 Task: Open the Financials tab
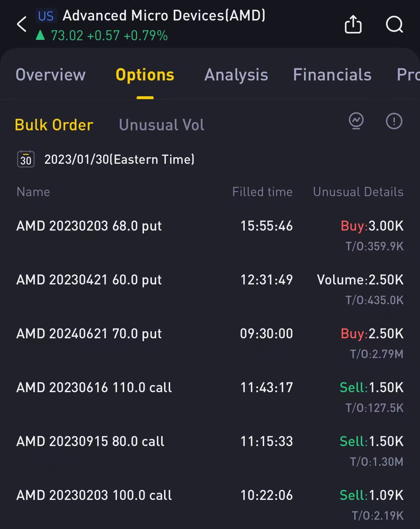pyautogui.click(x=332, y=75)
